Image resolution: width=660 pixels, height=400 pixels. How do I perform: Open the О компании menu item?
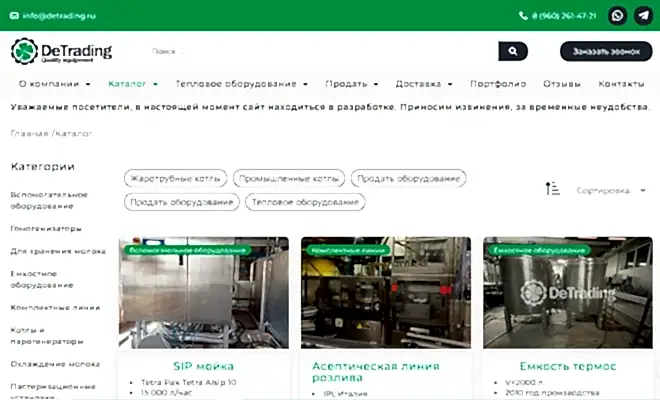49,84
